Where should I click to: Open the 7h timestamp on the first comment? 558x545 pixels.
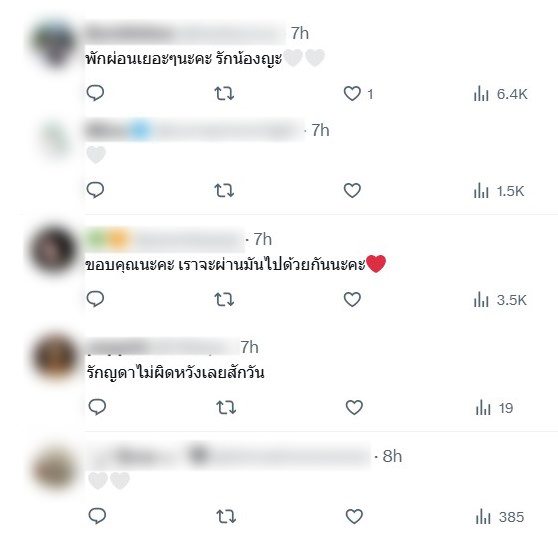300,33
